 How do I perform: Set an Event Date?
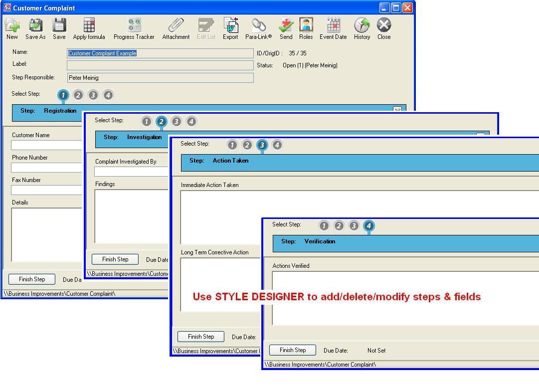(333, 25)
